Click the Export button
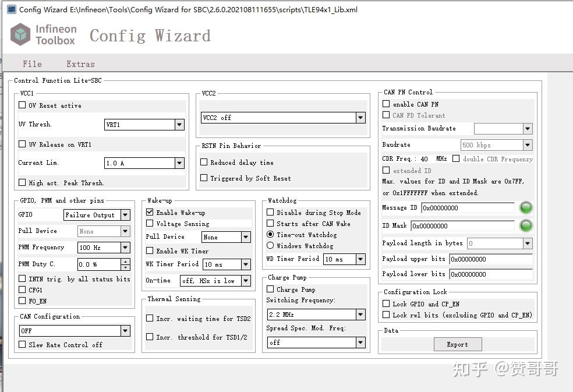The width and height of the screenshot is (573, 392). click(x=458, y=344)
